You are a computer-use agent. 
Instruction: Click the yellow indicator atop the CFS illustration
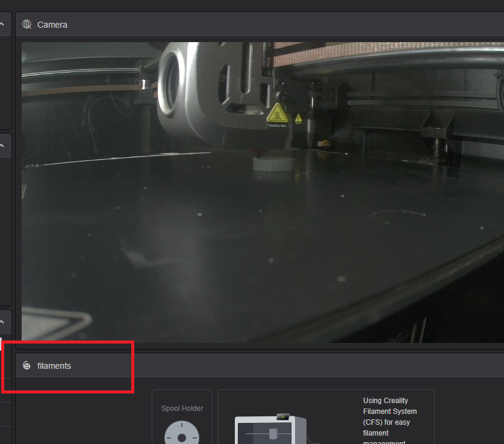(x=282, y=416)
